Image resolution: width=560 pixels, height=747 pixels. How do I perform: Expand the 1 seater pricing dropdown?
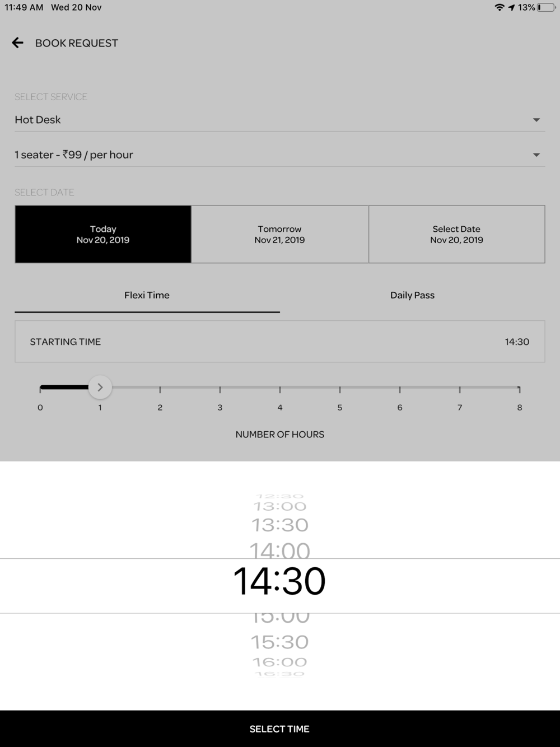coord(536,155)
